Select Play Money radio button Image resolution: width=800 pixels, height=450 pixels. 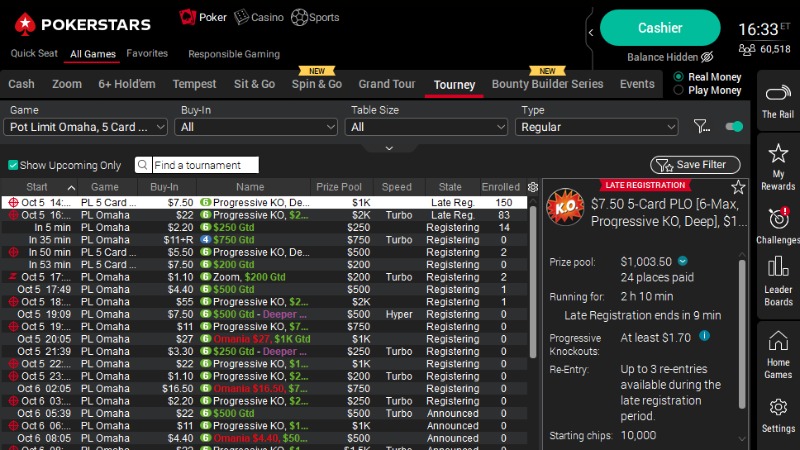point(680,90)
